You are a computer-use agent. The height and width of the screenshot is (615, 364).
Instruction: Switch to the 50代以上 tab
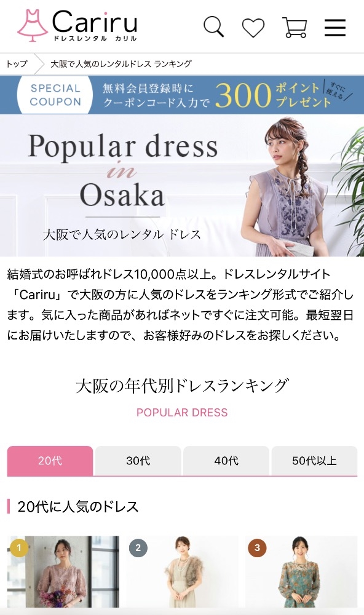click(314, 461)
